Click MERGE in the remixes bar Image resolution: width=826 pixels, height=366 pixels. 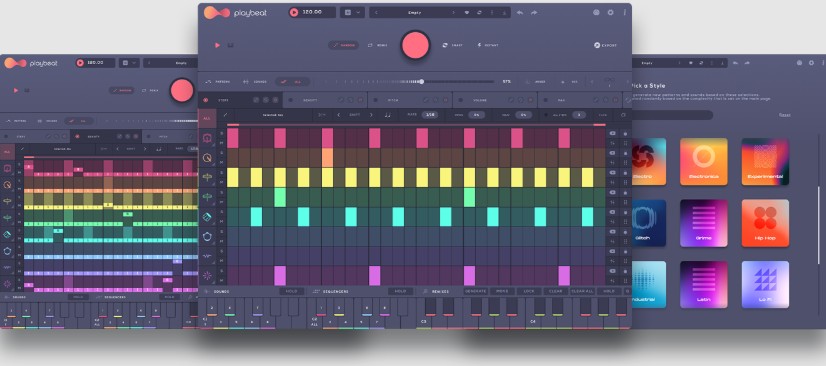point(502,291)
